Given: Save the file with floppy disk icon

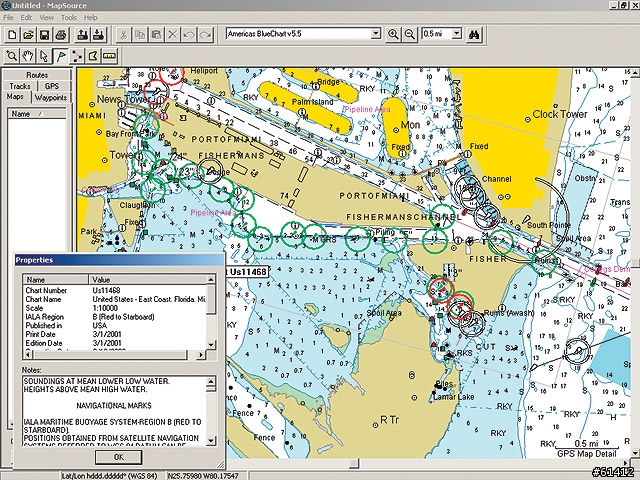Looking at the screenshot, I should tap(44, 35).
